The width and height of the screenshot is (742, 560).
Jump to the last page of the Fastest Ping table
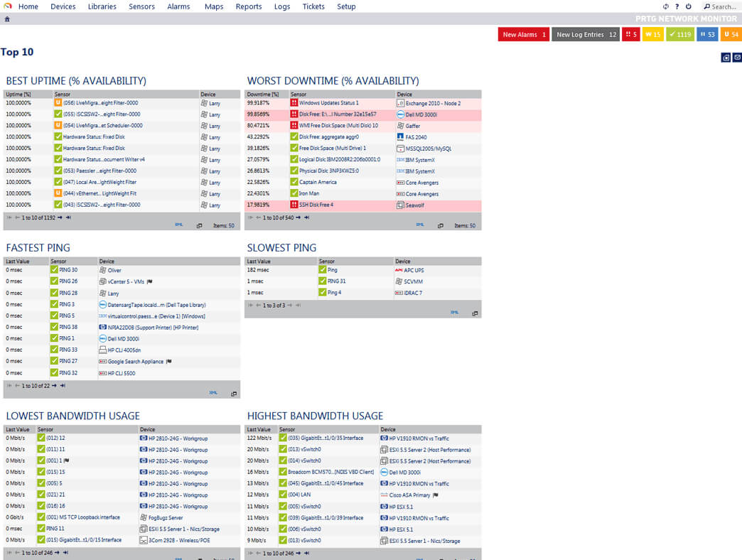point(63,385)
